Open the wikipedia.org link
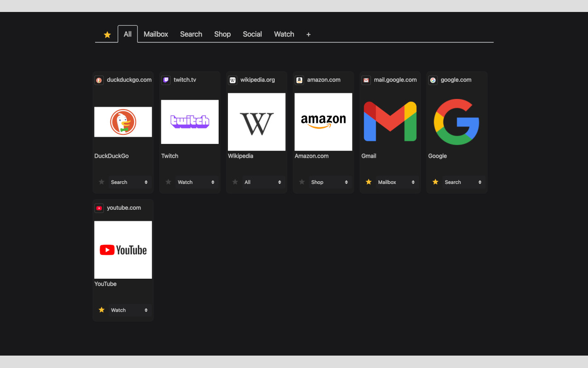 pos(258,80)
